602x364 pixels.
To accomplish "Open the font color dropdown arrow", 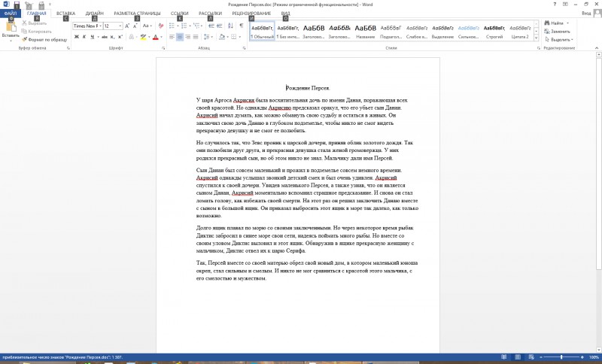I will pos(161,37).
